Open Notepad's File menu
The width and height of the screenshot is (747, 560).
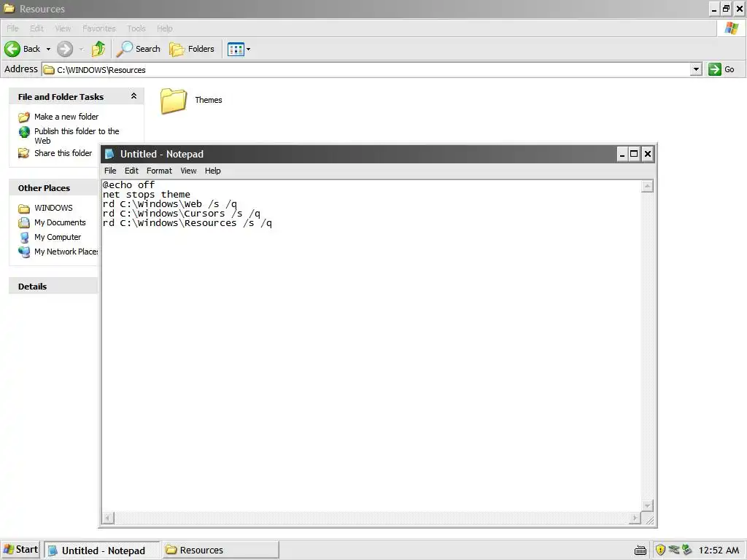click(x=110, y=171)
